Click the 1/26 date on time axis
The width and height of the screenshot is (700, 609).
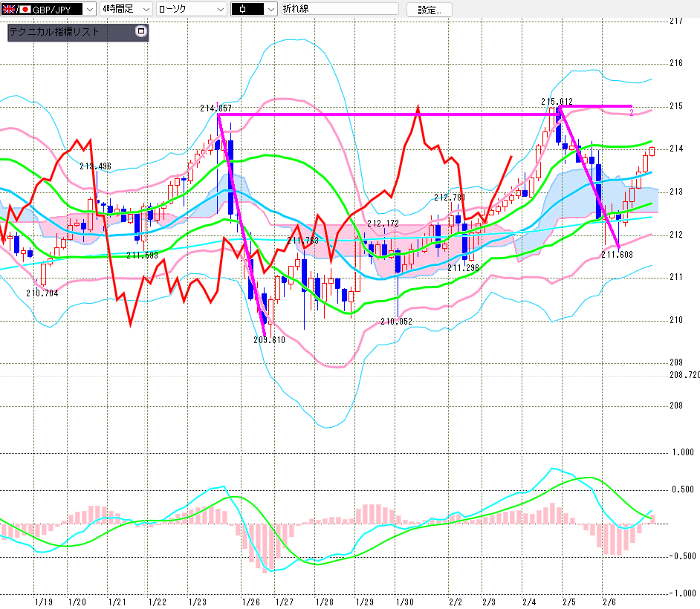[x=250, y=602]
